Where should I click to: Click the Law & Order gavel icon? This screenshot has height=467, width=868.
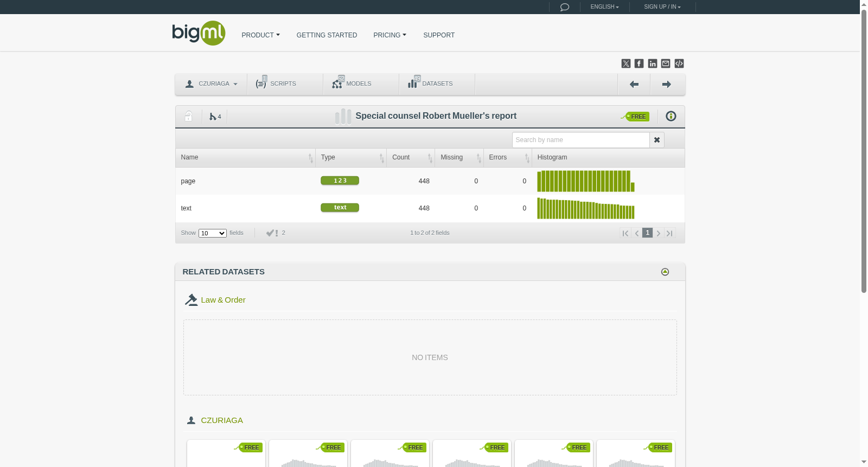tap(191, 300)
